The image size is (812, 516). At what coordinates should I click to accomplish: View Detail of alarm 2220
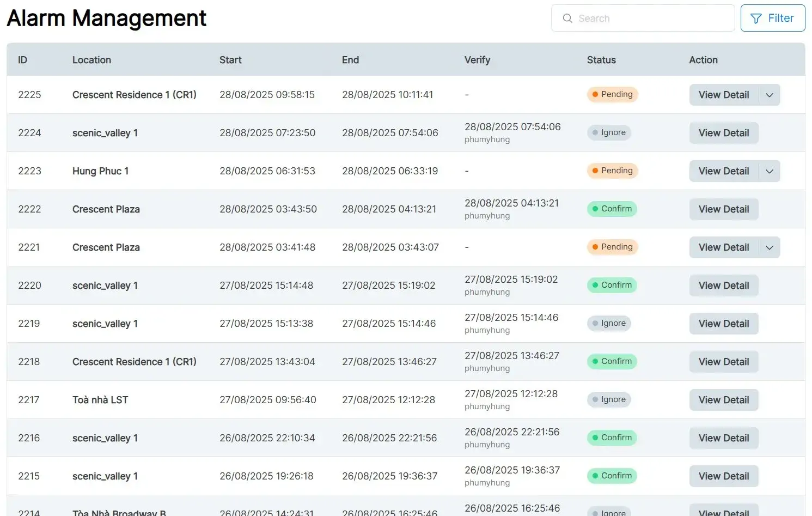click(724, 286)
